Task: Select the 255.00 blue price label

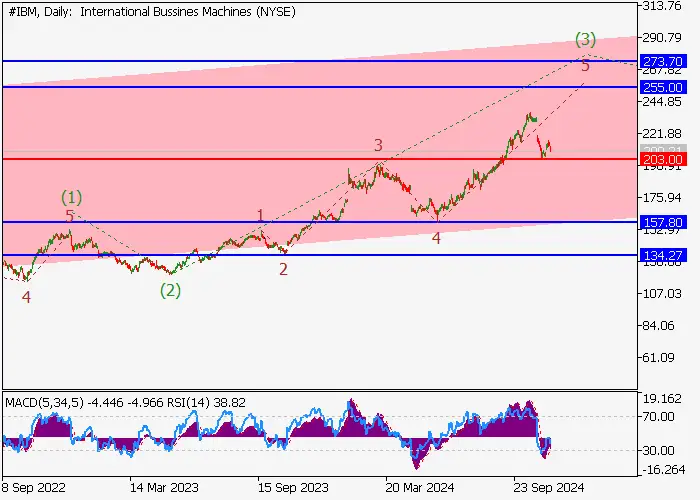Action: pos(662,87)
